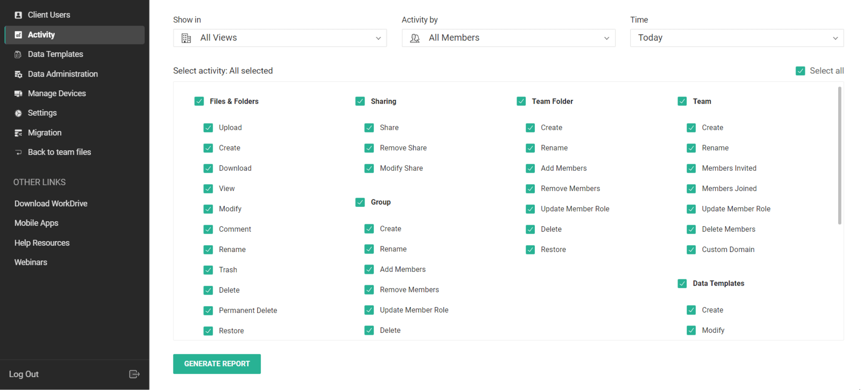Click the Migration icon
This screenshot has height=390, width=868.
pos(18,133)
